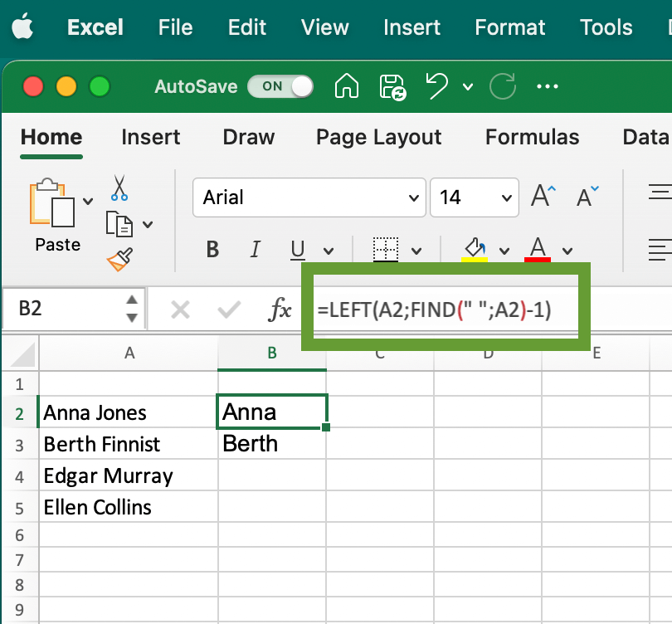Click the Undo arrow icon
Viewport: 672px width, 624px height.
pos(436,85)
